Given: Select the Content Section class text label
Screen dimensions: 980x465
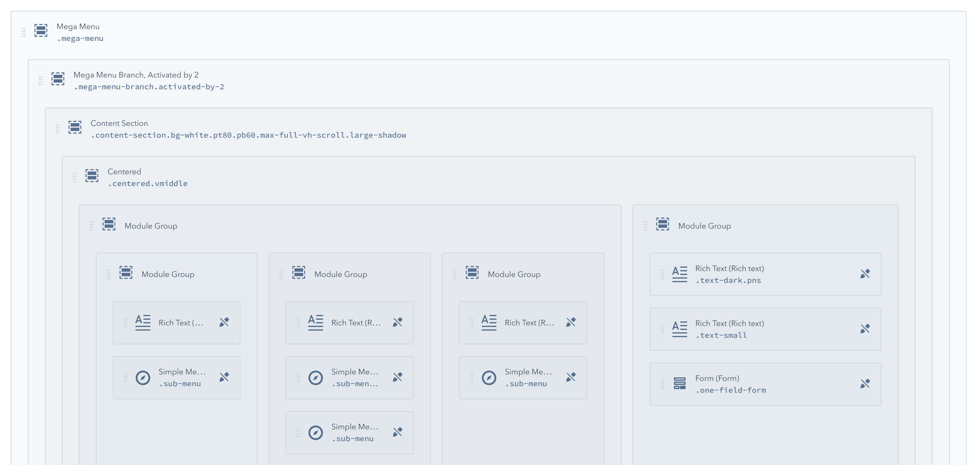Looking at the screenshot, I should pos(248,135).
